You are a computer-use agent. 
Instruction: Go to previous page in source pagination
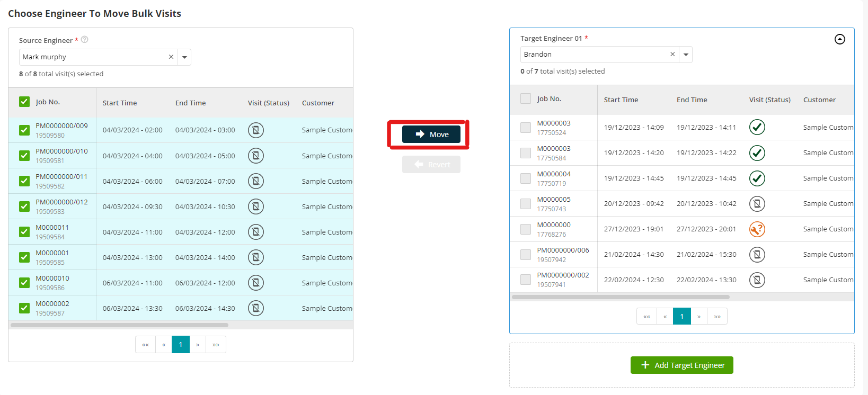click(x=164, y=345)
